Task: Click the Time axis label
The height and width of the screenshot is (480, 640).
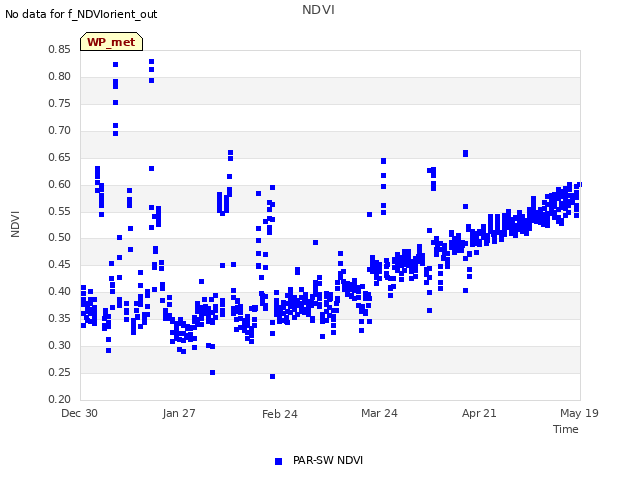Action: [x=566, y=429]
